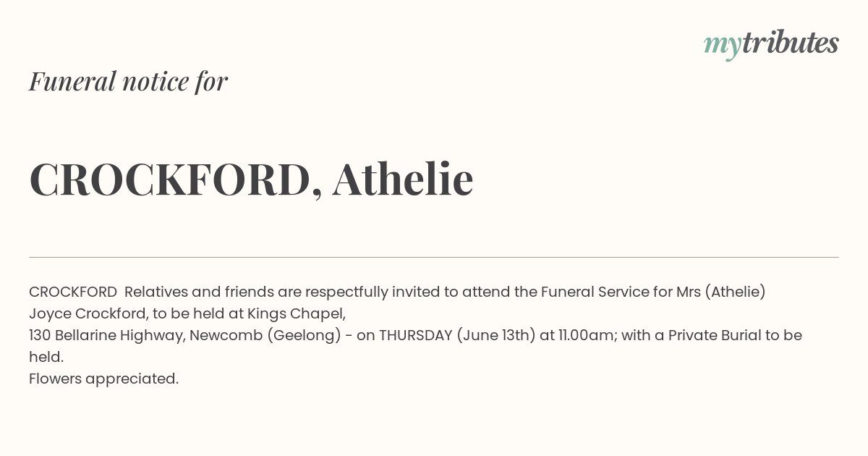Click the name Athelie in the title

tap(403, 179)
